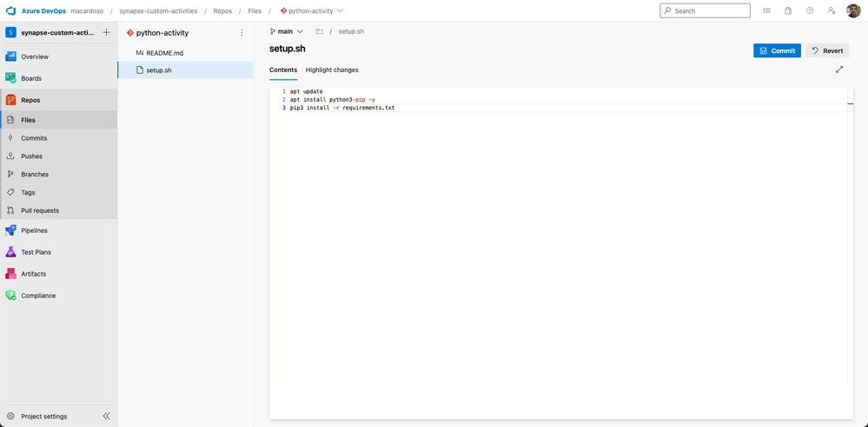Image resolution: width=868 pixels, height=427 pixels.
Task: Click the editor vertical scrollbar
Action: (851, 236)
